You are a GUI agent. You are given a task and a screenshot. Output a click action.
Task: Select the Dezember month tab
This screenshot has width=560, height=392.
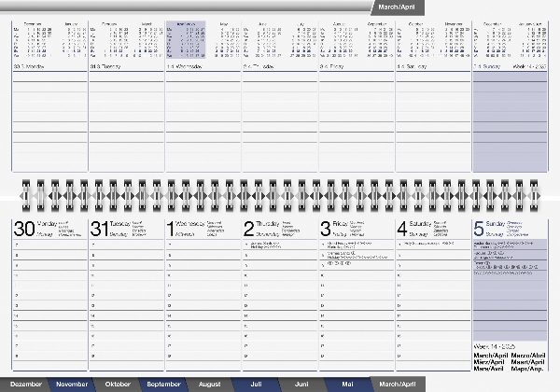(27, 384)
